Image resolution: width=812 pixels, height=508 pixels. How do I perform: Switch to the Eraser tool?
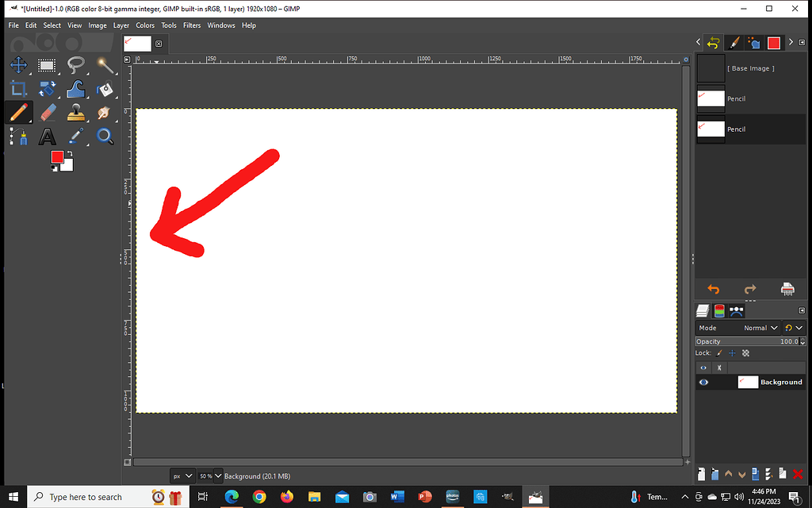click(x=47, y=112)
